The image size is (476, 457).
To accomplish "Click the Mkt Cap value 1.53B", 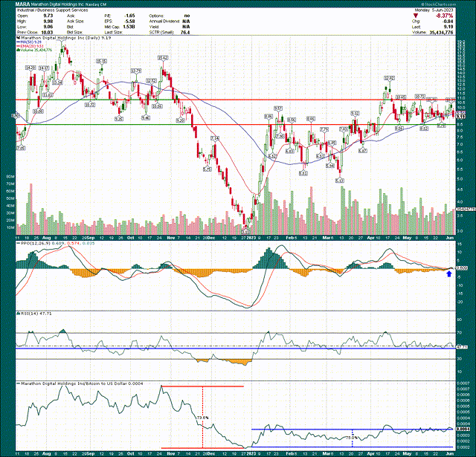I will pos(129,27).
